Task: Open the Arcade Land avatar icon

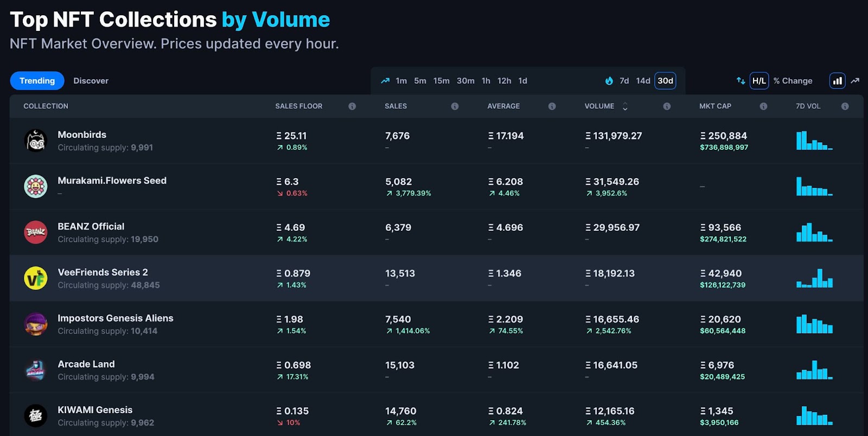Action: pos(36,370)
